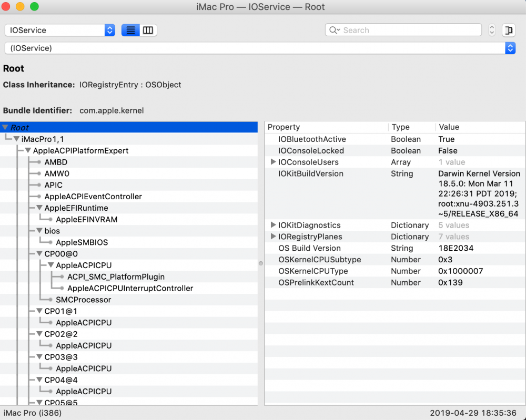The height and width of the screenshot is (420, 526).
Task: Zoom the window with the green button
Action: (34, 6)
